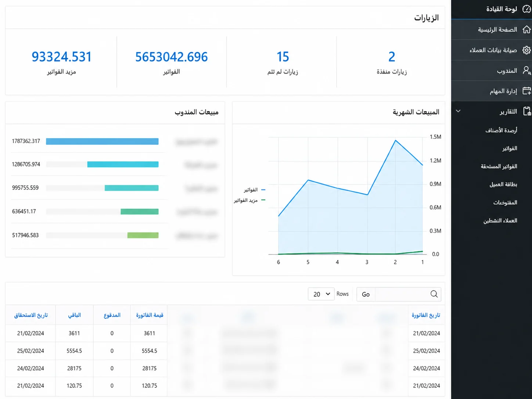Click invoice value 120.75 under قيمة الفاتورة
This screenshot has width=532, height=399.
tap(150, 386)
